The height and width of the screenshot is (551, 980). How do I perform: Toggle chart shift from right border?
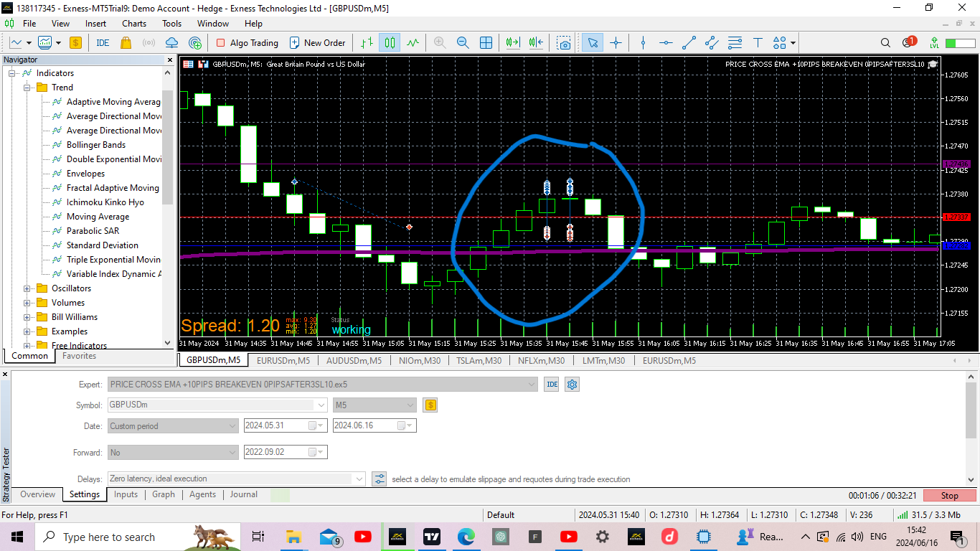pos(536,43)
